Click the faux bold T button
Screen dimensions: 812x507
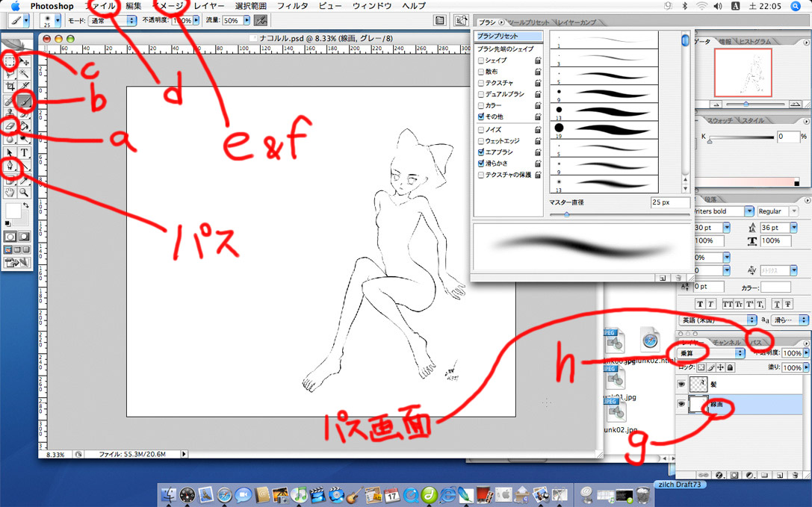700,304
